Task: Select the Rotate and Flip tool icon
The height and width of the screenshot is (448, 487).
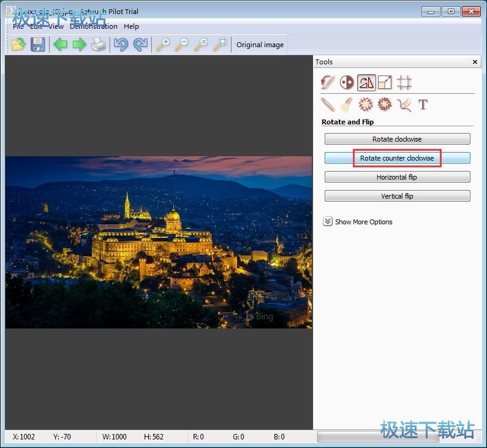Action: (x=366, y=82)
